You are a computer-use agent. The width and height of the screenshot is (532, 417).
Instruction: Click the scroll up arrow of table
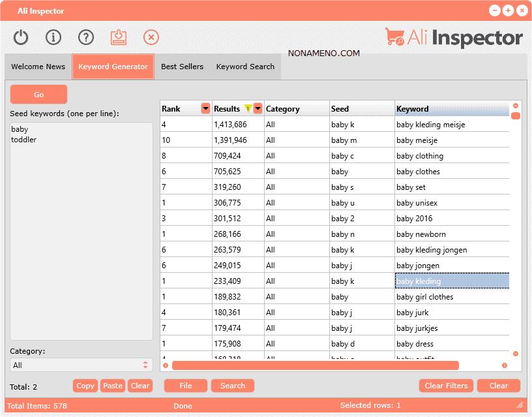515,106
